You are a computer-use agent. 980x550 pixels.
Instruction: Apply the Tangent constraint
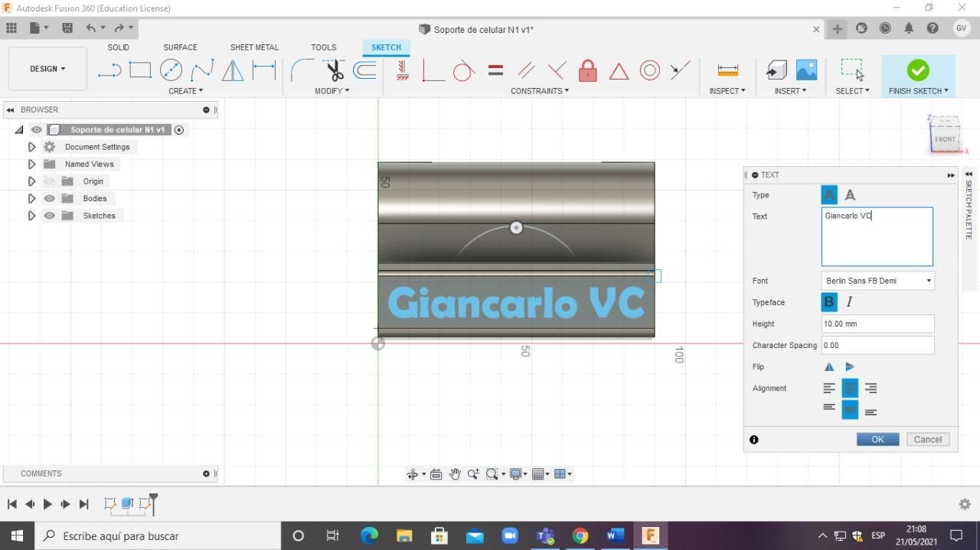[463, 71]
